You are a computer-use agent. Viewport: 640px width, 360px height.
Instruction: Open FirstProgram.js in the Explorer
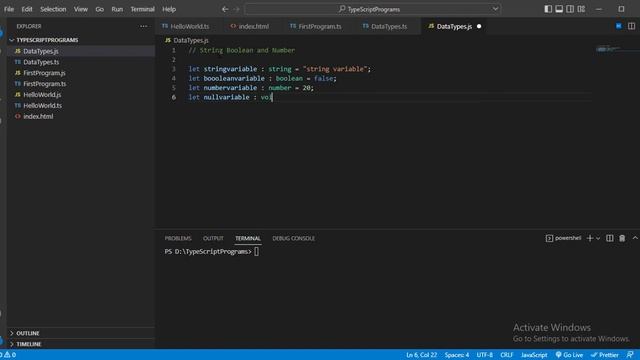81,73
